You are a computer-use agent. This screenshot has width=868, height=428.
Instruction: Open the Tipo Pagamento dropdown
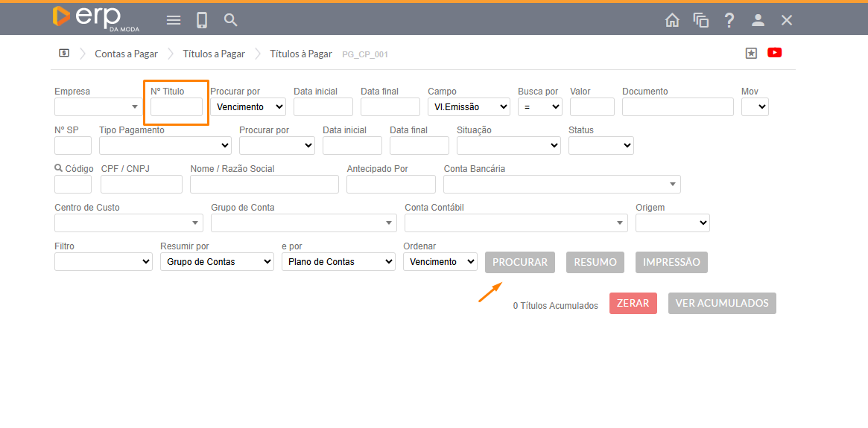(x=165, y=146)
